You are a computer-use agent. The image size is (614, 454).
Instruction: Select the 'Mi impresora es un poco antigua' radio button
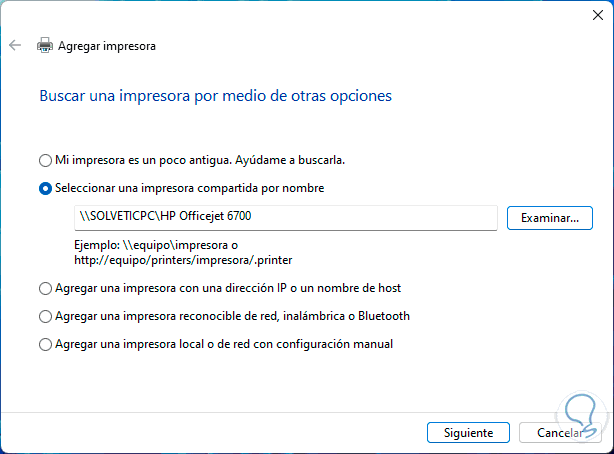coord(44,160)
